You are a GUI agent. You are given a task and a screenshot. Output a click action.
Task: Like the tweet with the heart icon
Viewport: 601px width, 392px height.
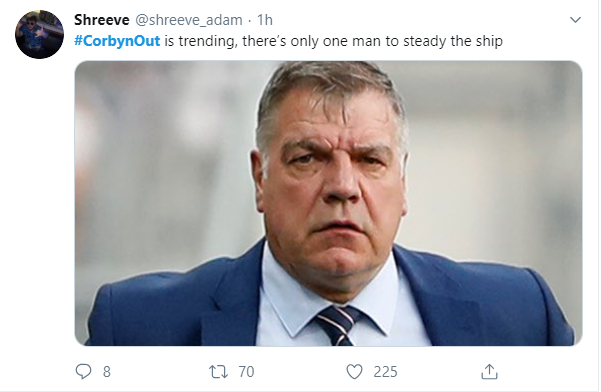(354, 371)
